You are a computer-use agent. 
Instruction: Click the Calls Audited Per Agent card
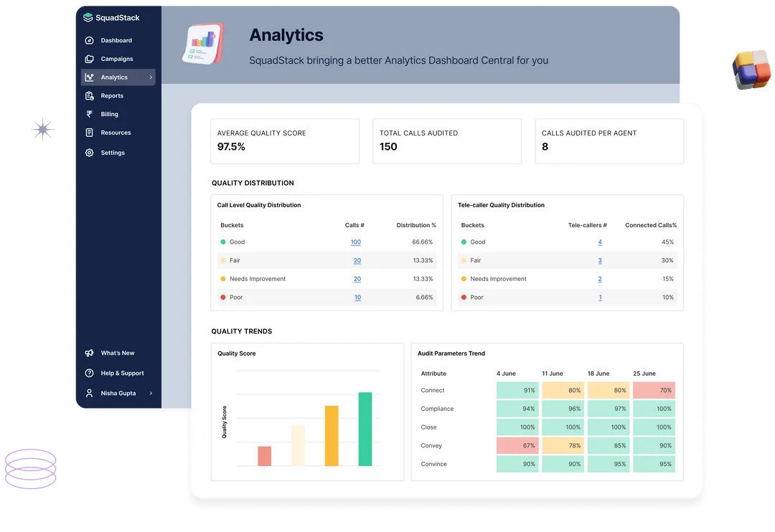[609, 141]
